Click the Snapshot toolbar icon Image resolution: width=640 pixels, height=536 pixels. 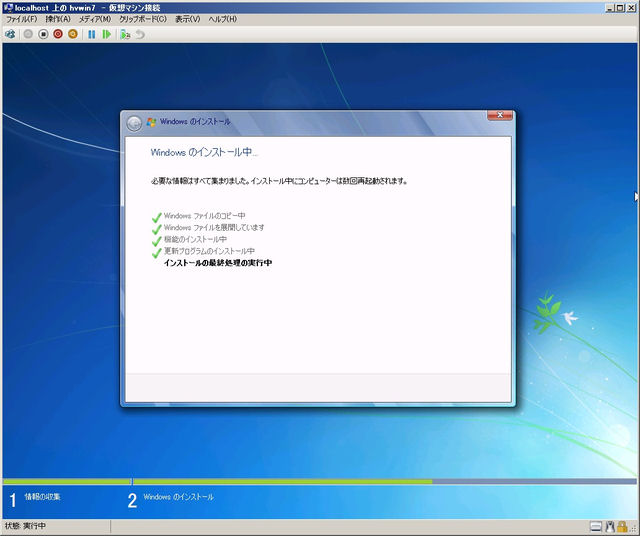[125, 34]
